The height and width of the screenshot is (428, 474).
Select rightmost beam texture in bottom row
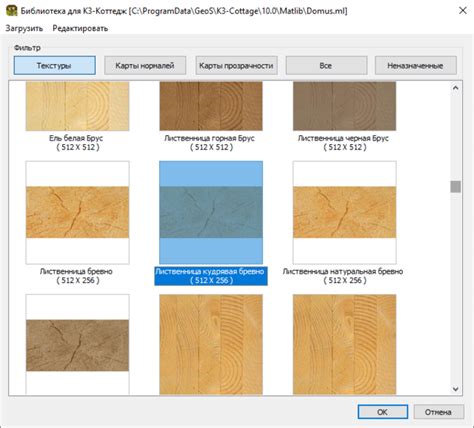click(x=345, y=345)
